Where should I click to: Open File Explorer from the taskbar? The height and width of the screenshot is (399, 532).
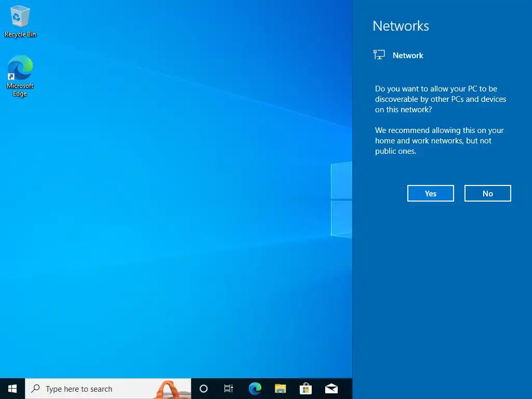[280, 389]
